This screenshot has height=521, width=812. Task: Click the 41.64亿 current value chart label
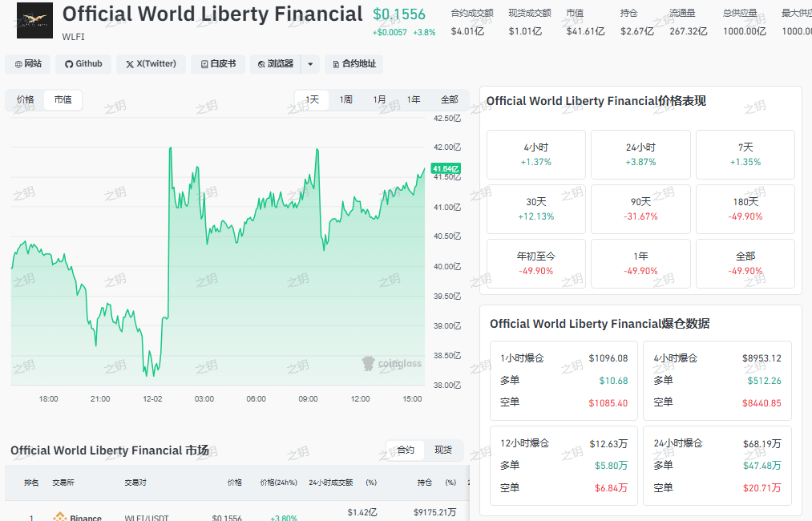[x=446, y=169]
